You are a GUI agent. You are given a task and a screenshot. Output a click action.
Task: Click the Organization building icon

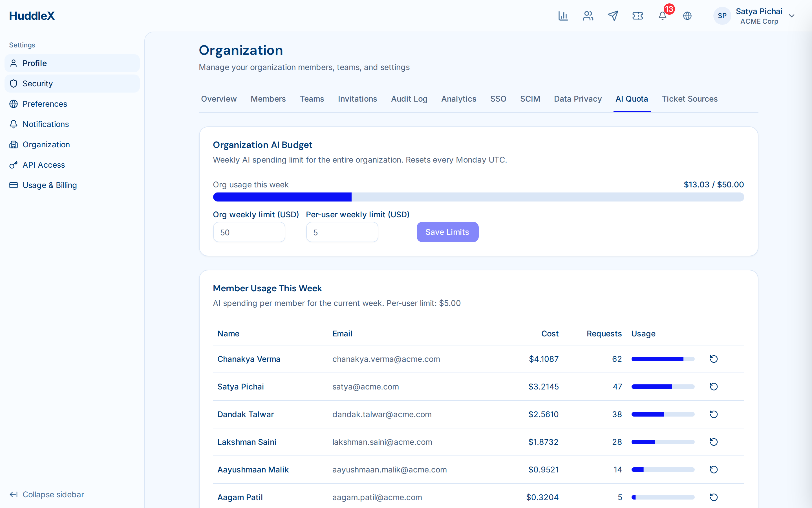coord(14,144)
